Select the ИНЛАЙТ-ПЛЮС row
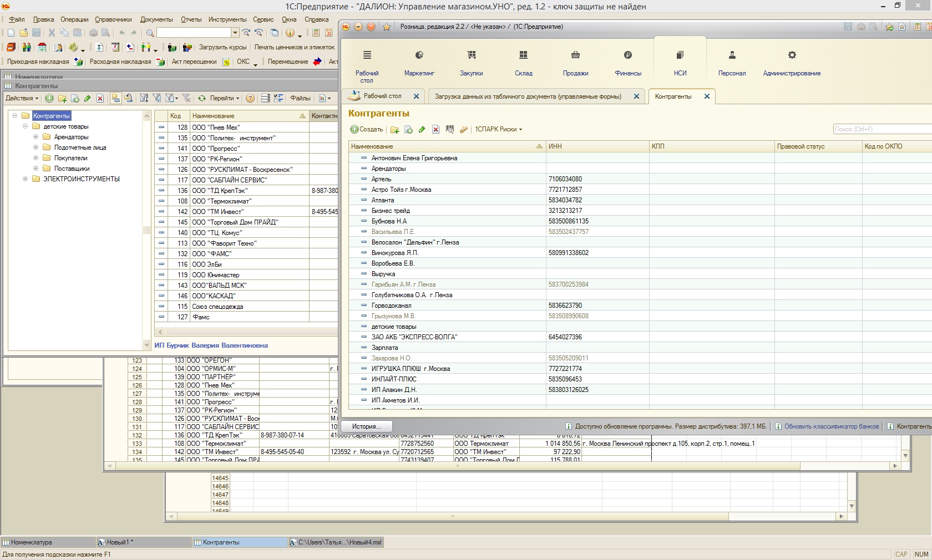Viewport: 932px width, 560px height. click(x=640, y=379)
